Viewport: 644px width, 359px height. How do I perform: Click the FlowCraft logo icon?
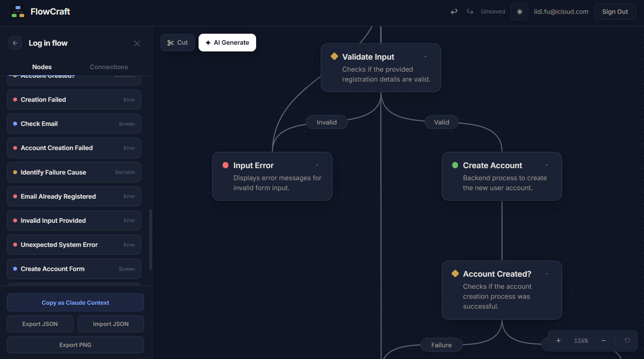[x=18, y=11]
